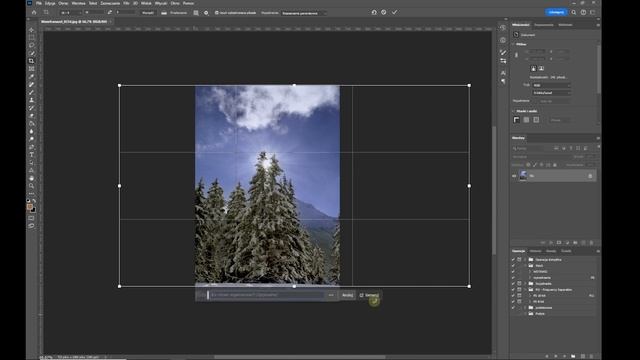
Task: Click the background color swatch
Action: tap(33, 210)
